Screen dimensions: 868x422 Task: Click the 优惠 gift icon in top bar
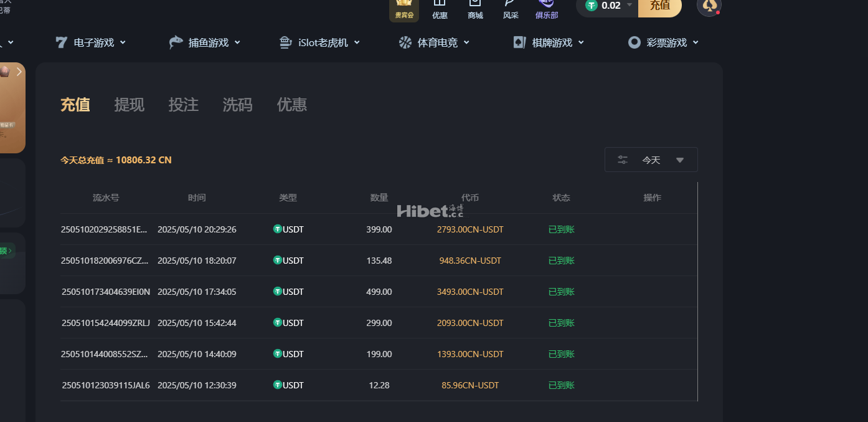pyautogui.click(x=440, y=4)
